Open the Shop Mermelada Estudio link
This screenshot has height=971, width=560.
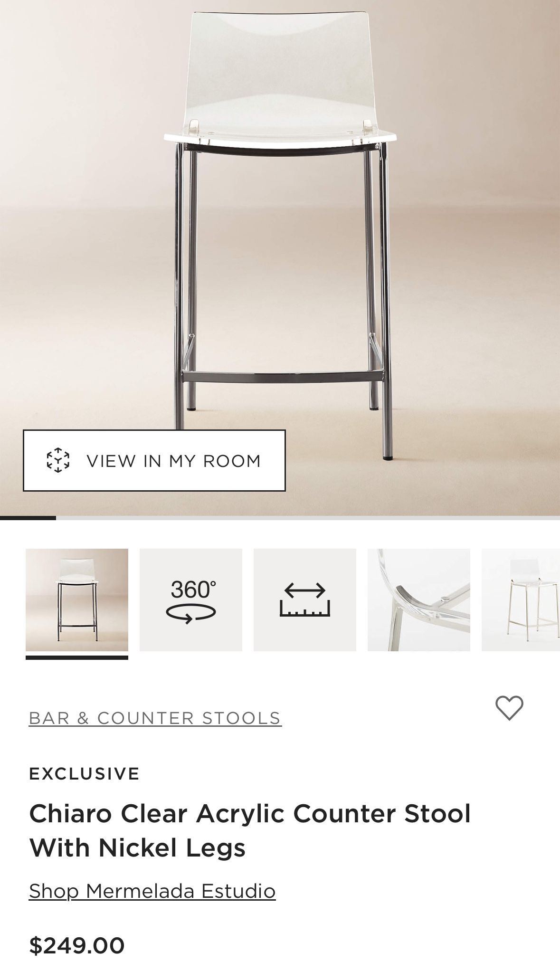[x=152, y=891]
